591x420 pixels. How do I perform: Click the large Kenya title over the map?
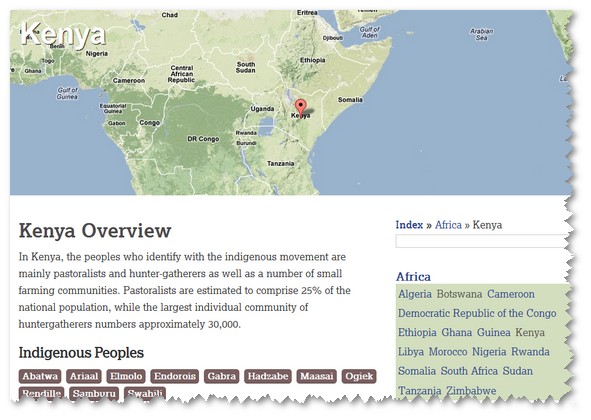pos(63,35)
